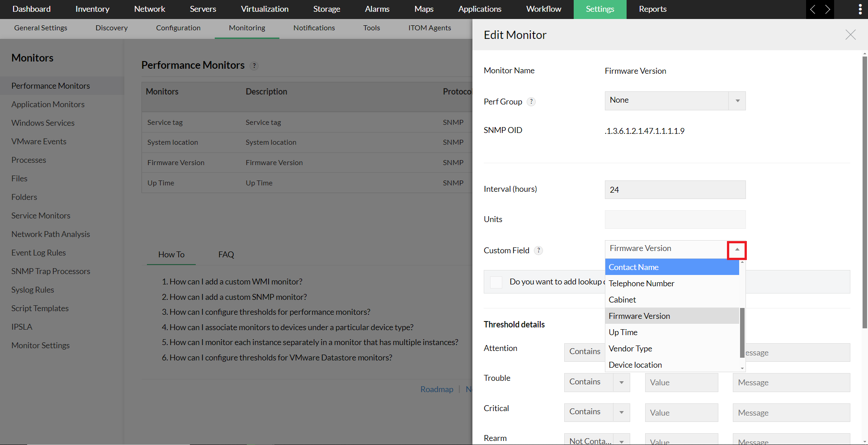Collapse the Custom Field dropdown list
This screenshot has width=868, height=445.
(x=736, y=250)
